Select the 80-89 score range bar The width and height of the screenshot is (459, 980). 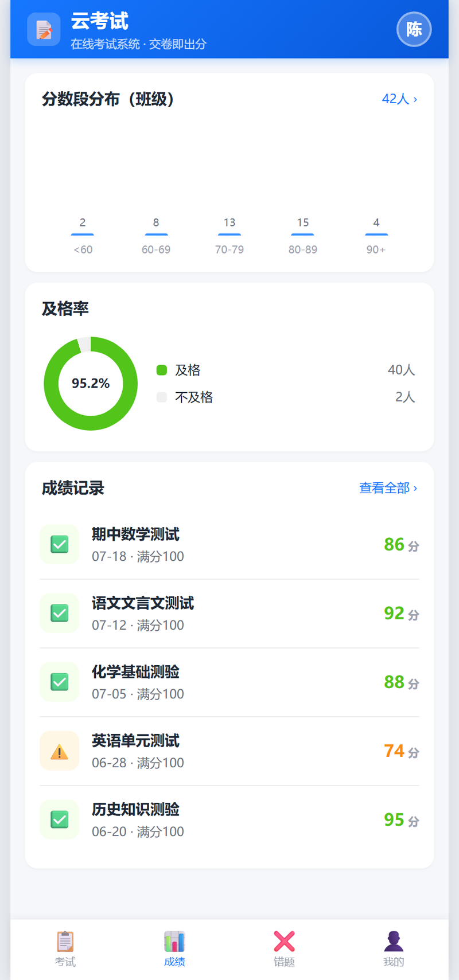point(302,235)
